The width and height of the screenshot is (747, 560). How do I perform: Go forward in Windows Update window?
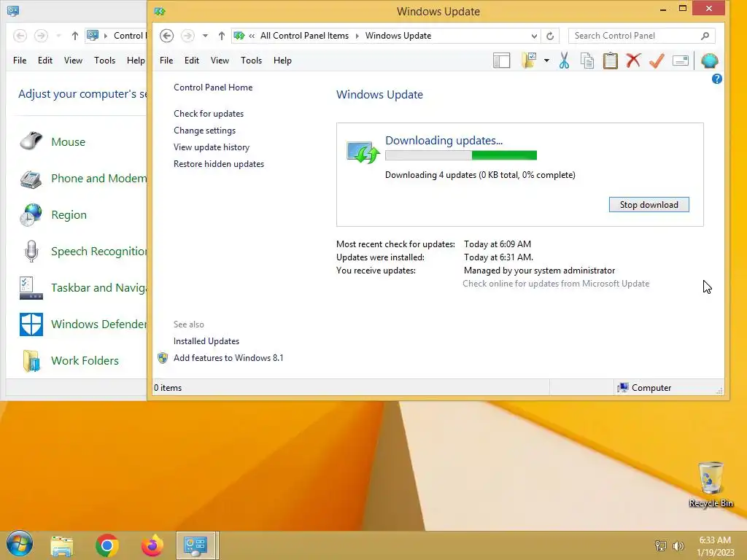[x=187, y=36]
